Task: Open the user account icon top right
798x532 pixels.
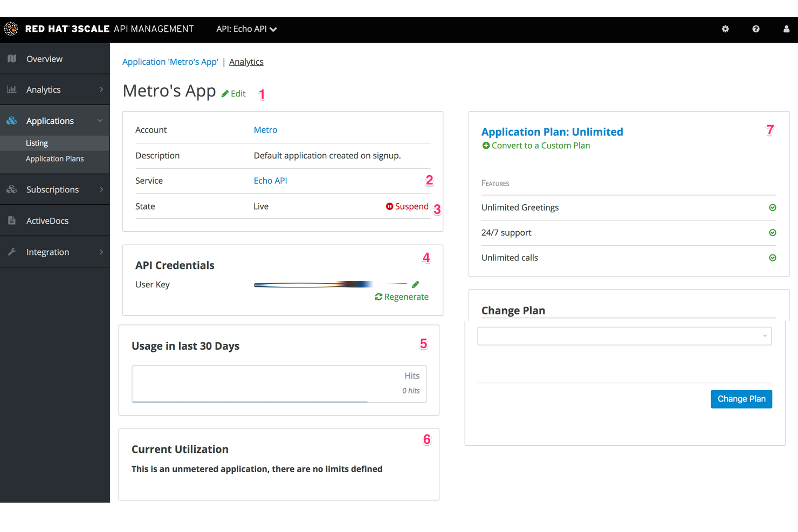Action: click(x=786, y=29)
